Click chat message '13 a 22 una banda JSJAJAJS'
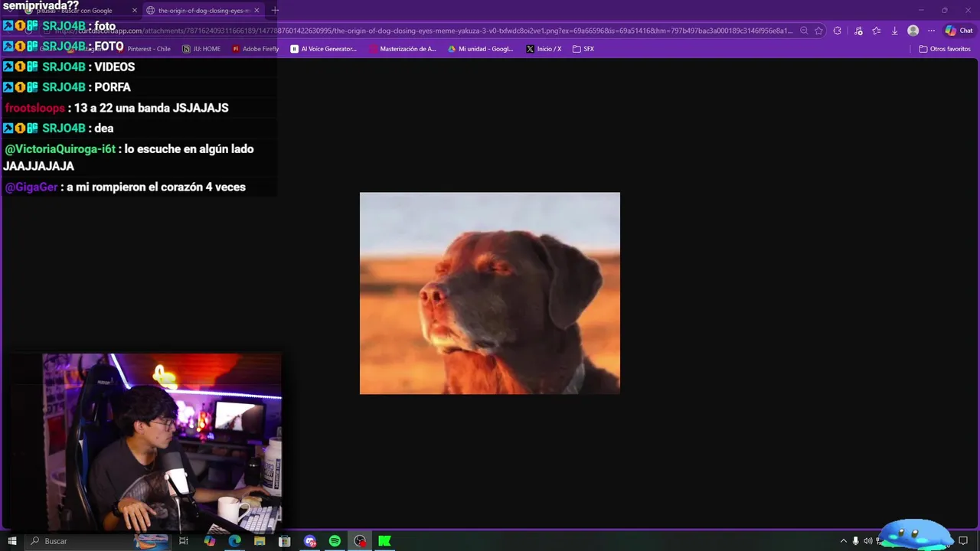 pyautogui.click(x=152, y=108)
